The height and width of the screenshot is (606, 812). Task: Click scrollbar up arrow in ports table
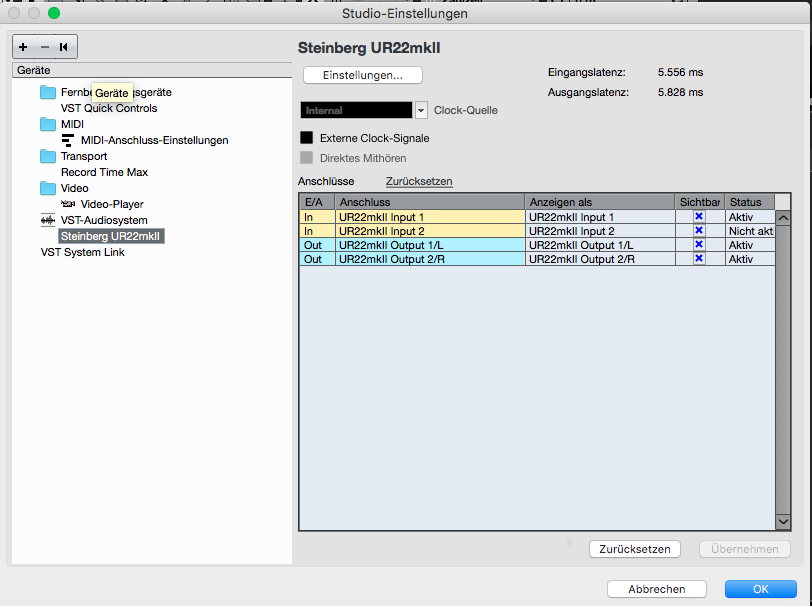point(783,218)
